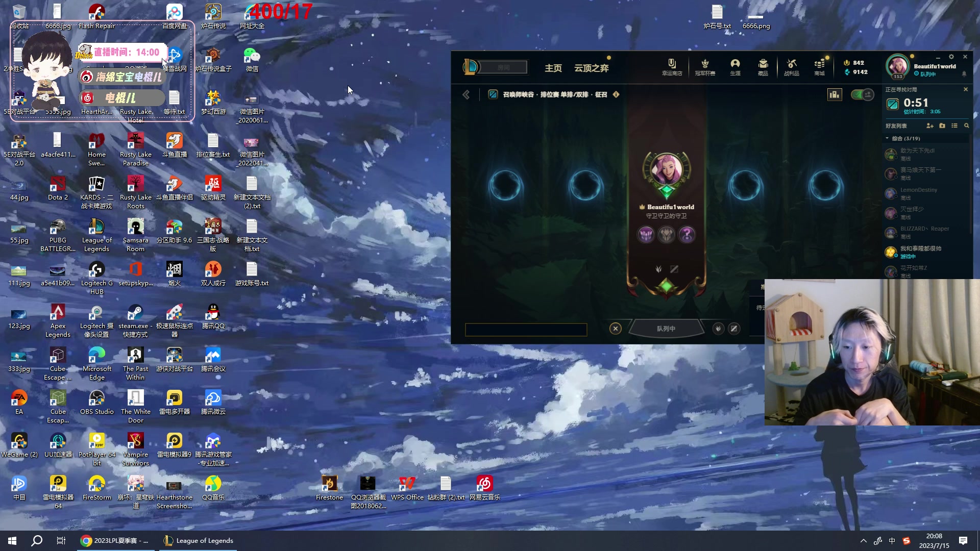Open the Windows Start menu
Viewport: 980px width, 551px height.
12,541
